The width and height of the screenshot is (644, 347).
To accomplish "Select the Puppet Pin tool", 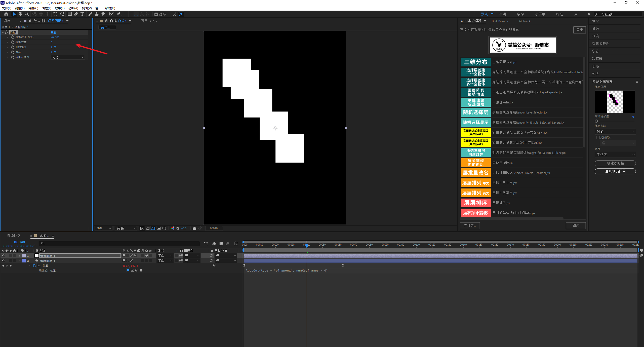I will pos(119,14).
